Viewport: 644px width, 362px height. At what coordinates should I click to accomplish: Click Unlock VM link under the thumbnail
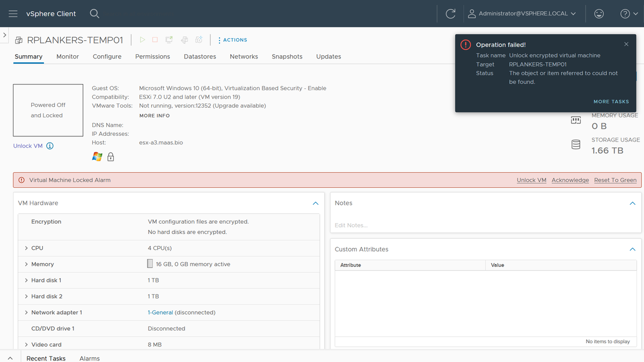pyautogui.click(x=28, y=146)
